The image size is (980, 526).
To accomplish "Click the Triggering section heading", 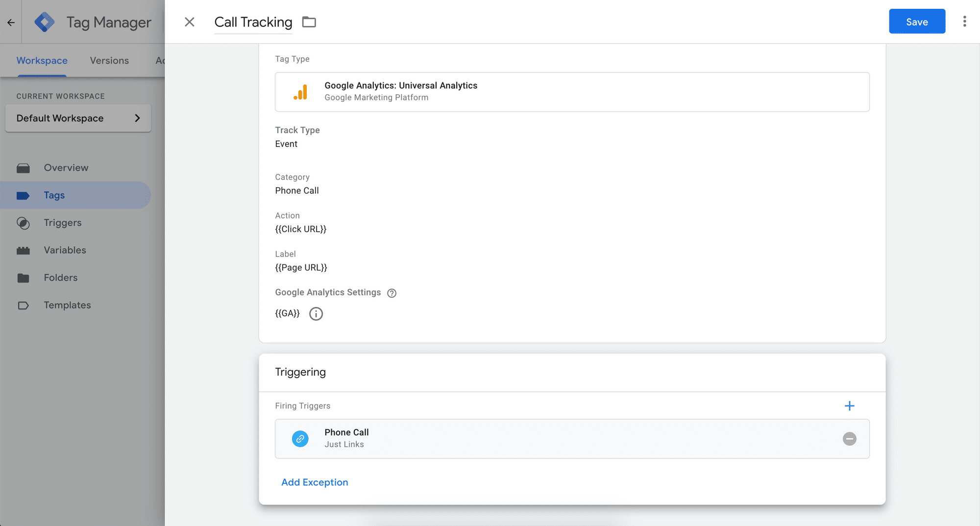I will (300, 372).
